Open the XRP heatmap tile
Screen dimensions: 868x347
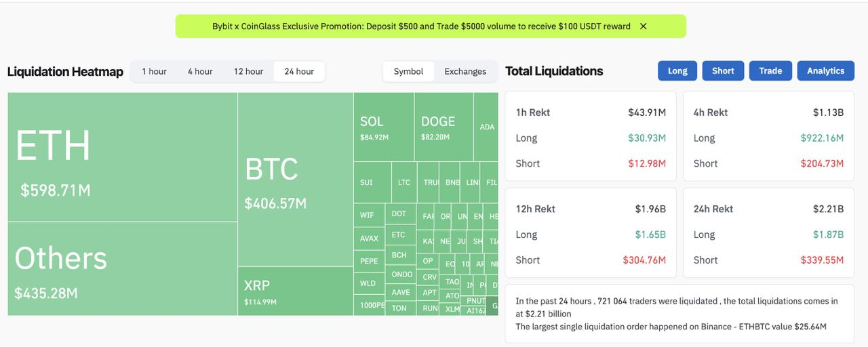[295, 291]
